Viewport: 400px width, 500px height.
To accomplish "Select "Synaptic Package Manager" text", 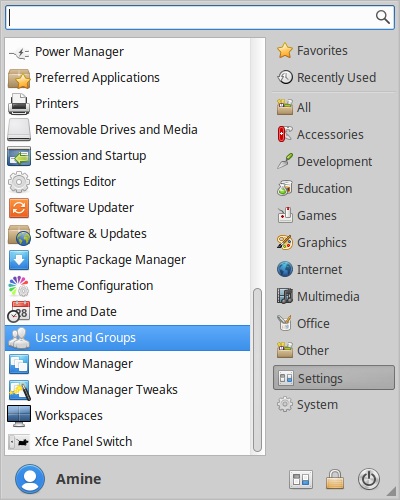I will point(110,260).
